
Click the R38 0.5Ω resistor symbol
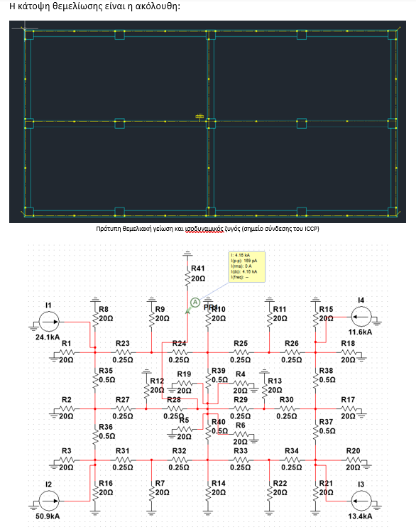tap(315, 380)
